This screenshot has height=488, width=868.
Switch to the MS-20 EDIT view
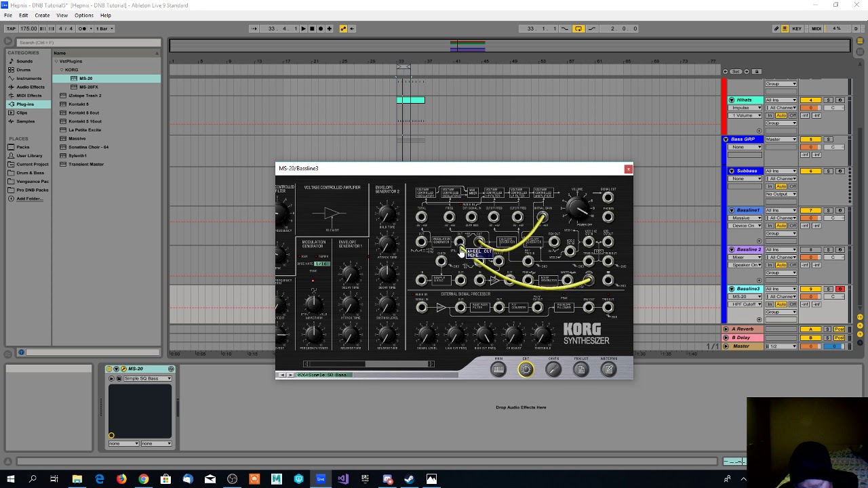[526, 369]
